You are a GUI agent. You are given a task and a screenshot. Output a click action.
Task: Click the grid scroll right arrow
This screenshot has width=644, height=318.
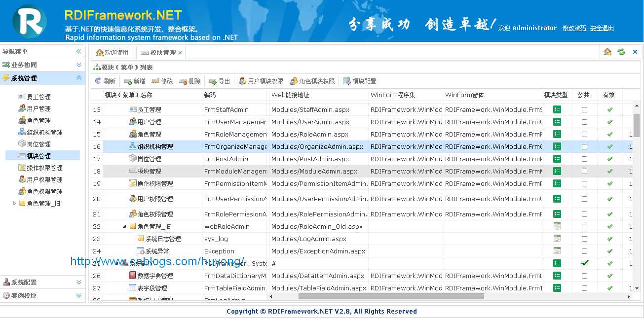tap(629, 296)
